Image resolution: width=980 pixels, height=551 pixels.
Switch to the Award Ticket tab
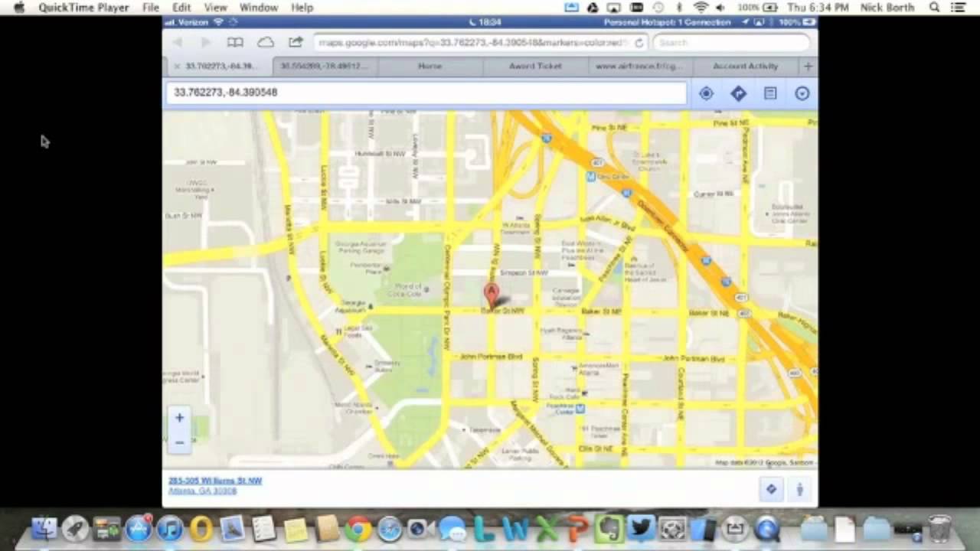[535, 67]
